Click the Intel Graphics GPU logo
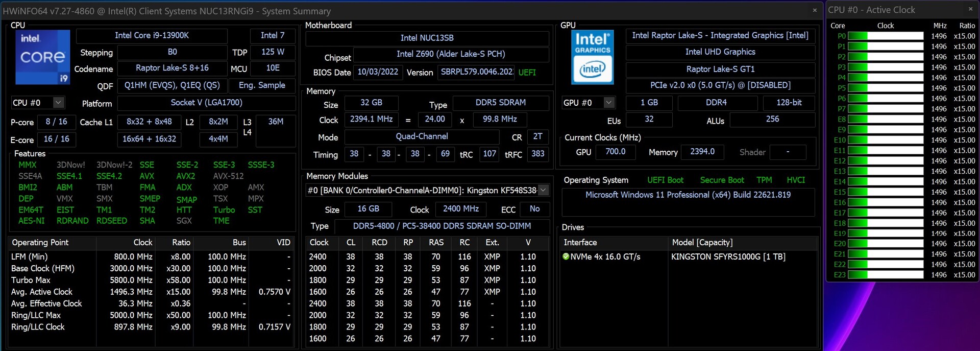The height and width of the screenshot is (351, 980). pos(593,57)
